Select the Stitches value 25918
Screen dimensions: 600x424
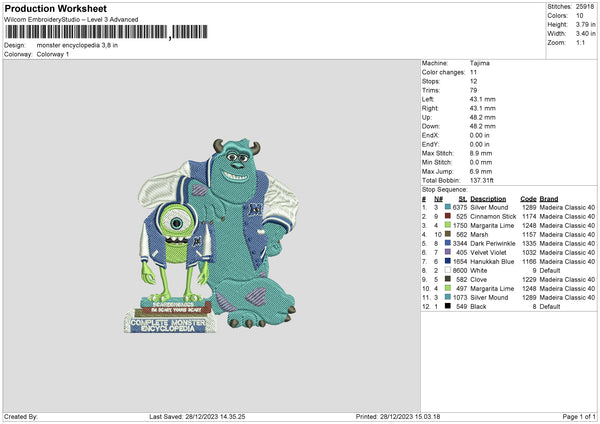coord(585,7)
